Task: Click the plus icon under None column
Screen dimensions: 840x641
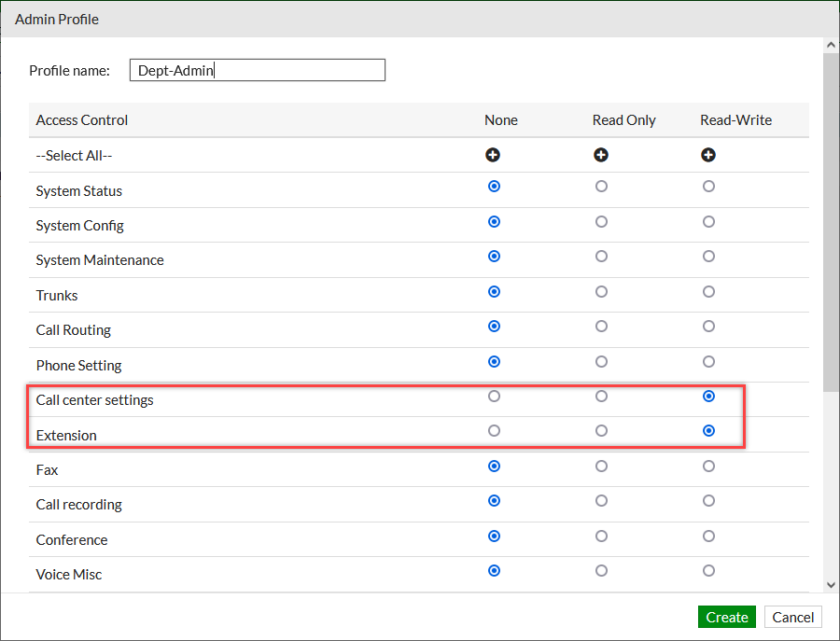Action: (x=493, y=155)
